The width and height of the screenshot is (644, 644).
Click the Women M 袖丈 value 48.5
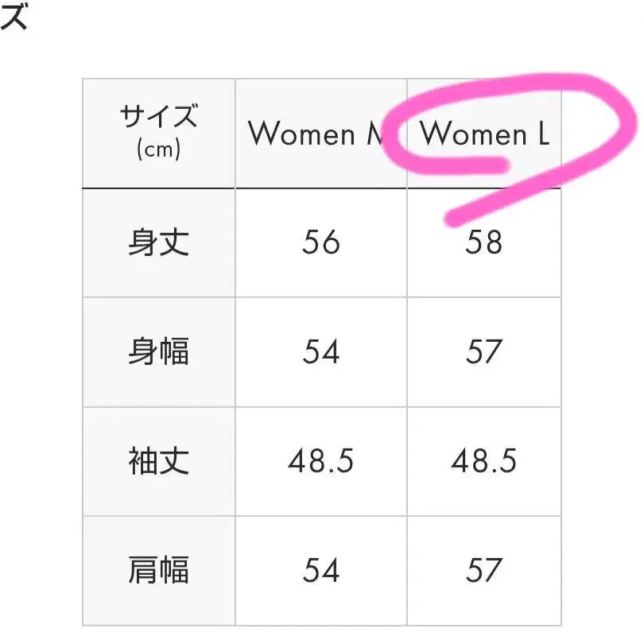click(x=320, y=461)
